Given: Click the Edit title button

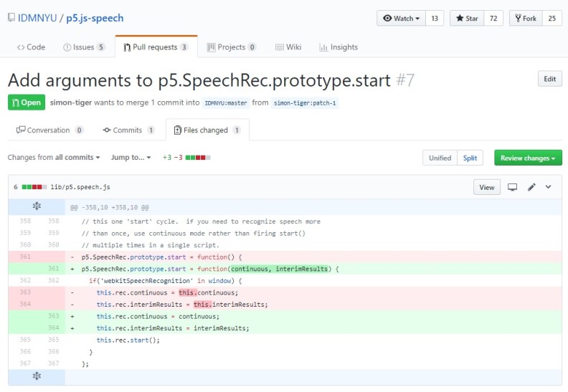Looking at the screenshot, I should 549,79.
